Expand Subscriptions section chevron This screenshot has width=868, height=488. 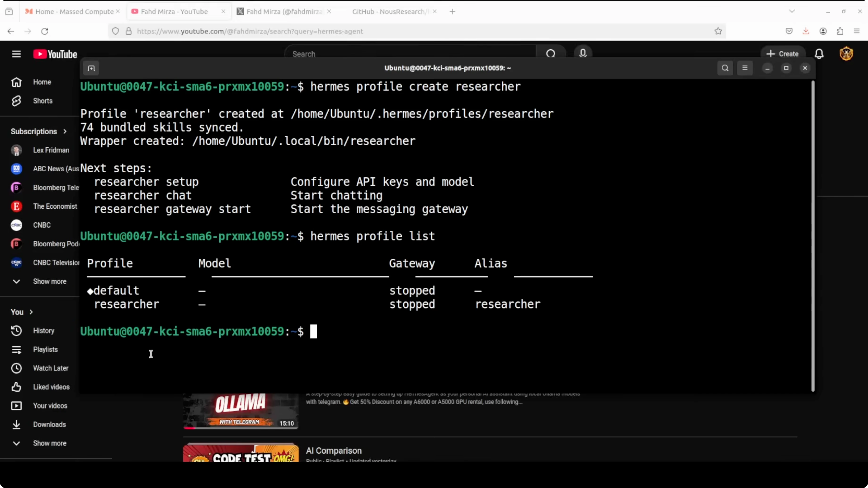coord(65,131)
